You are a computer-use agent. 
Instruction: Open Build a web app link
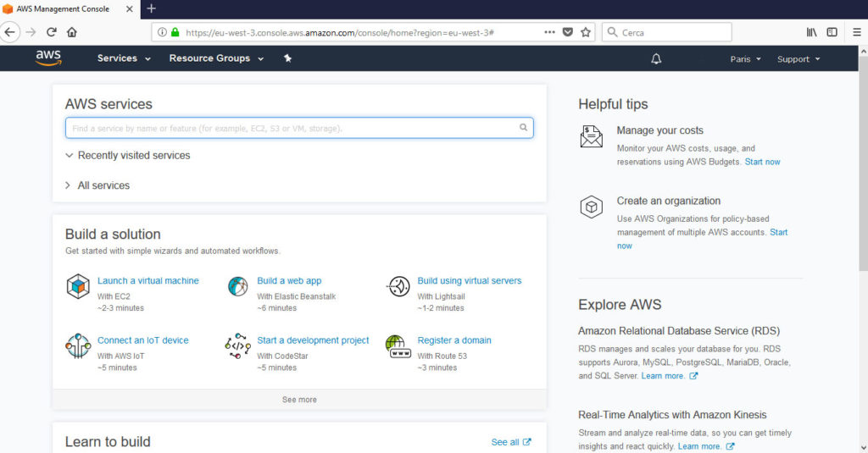pyautogui.click(x=289, y=280)
